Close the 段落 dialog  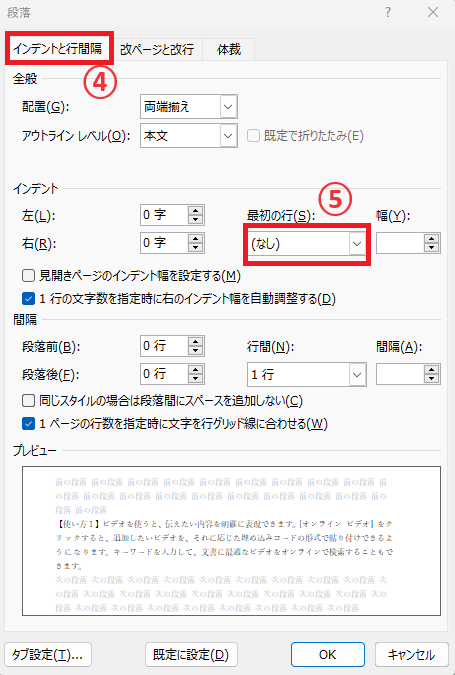(x=433, y=12)
